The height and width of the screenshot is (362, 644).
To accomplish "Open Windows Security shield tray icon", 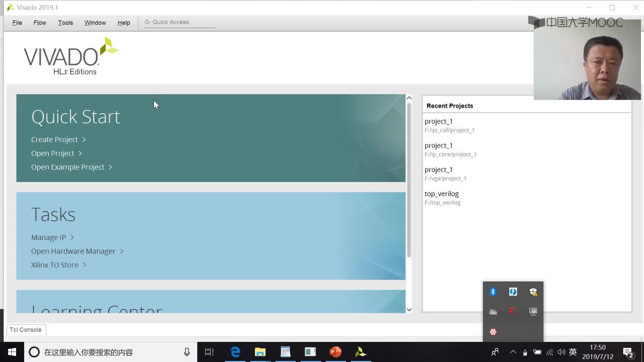I will coord(533,292).
